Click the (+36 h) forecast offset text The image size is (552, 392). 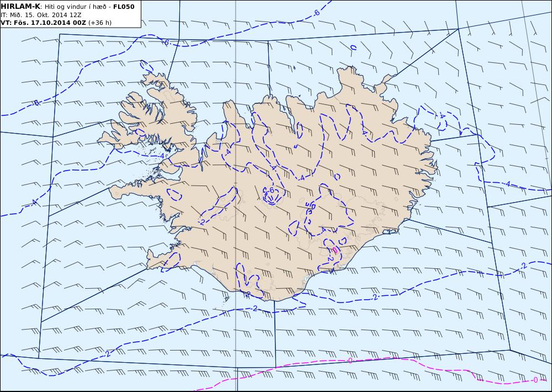pos(99,23)
